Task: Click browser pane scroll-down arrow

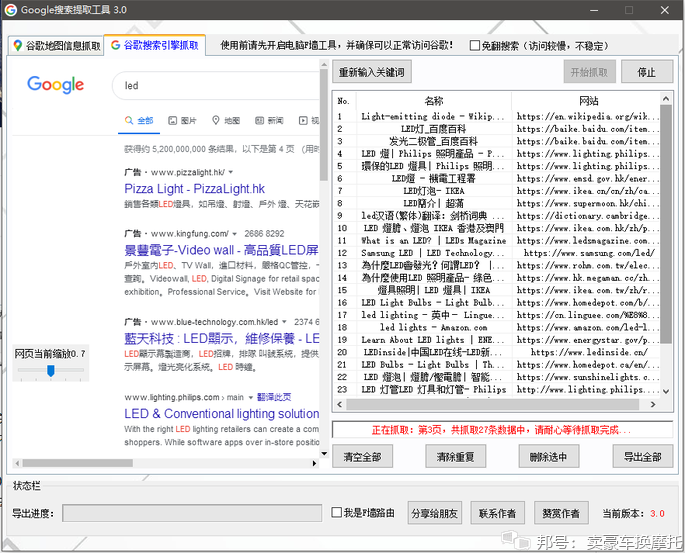Action: click(x=324, y=453)
